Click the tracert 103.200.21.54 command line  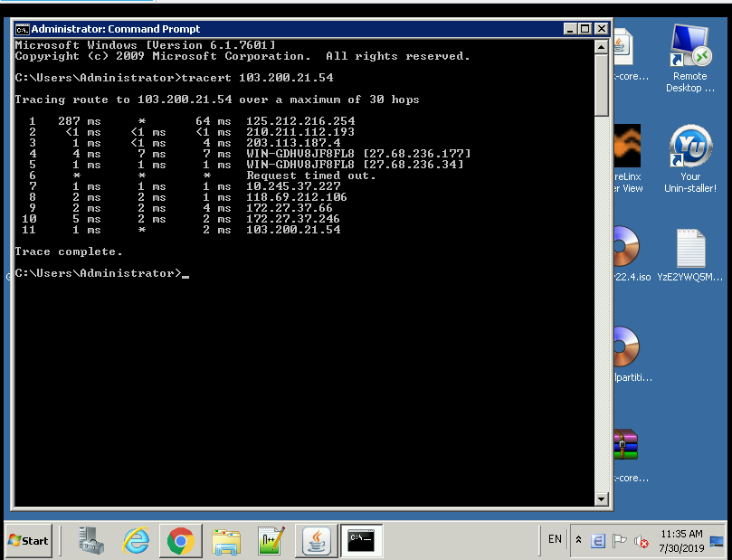257,78
